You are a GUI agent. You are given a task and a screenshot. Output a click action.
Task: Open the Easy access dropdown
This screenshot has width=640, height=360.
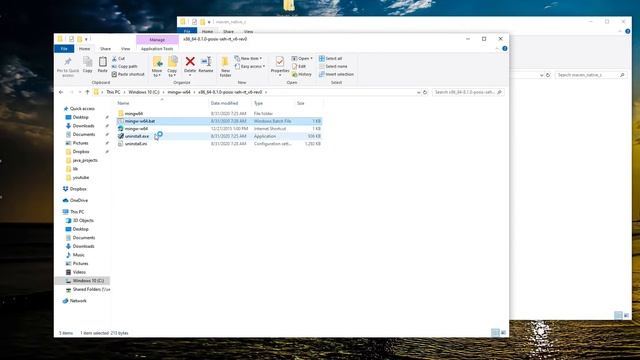[x=250, y=67]
